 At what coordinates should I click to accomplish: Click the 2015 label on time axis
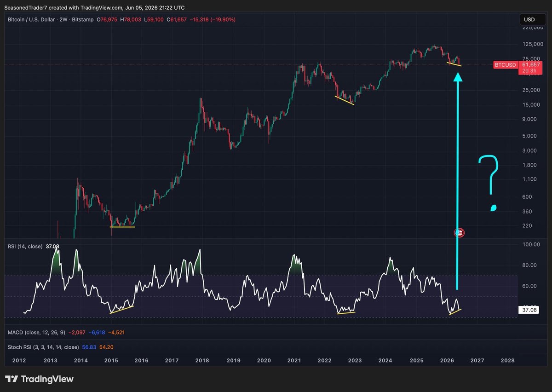111,361
